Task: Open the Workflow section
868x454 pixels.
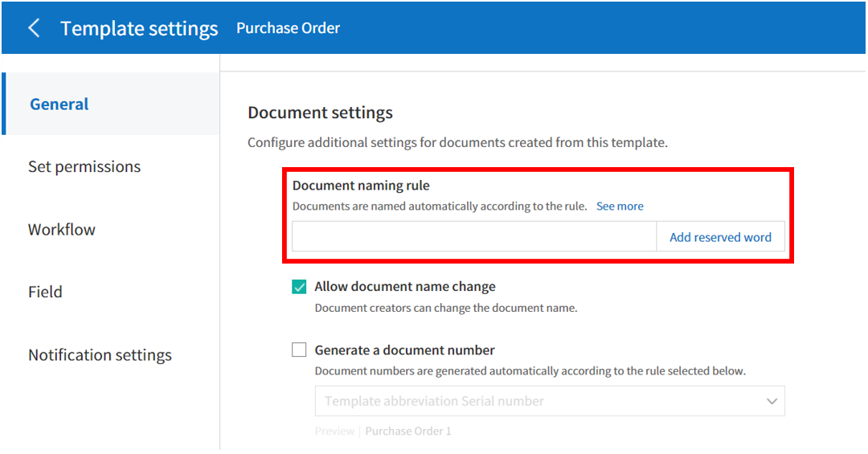Action: point(61,230)
